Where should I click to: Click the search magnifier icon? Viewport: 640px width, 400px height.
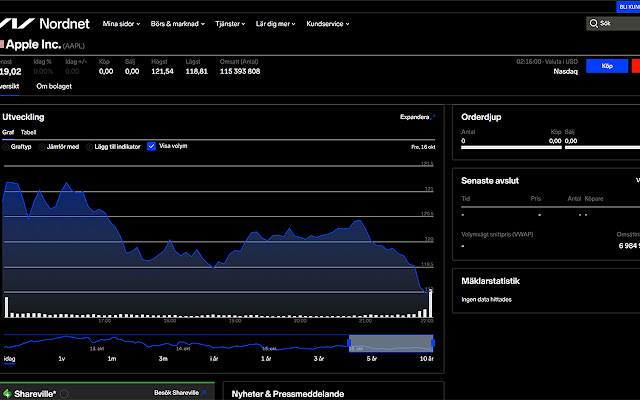coord(593,21)
